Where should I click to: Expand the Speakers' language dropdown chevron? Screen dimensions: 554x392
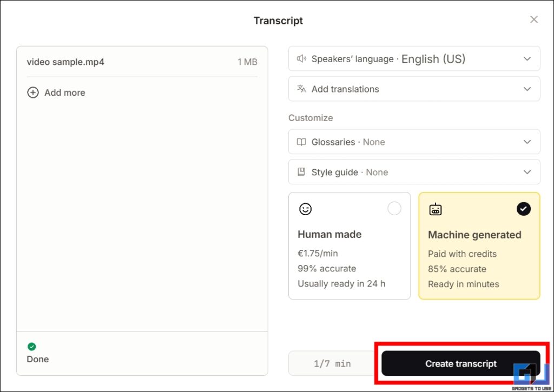(527, 59)
